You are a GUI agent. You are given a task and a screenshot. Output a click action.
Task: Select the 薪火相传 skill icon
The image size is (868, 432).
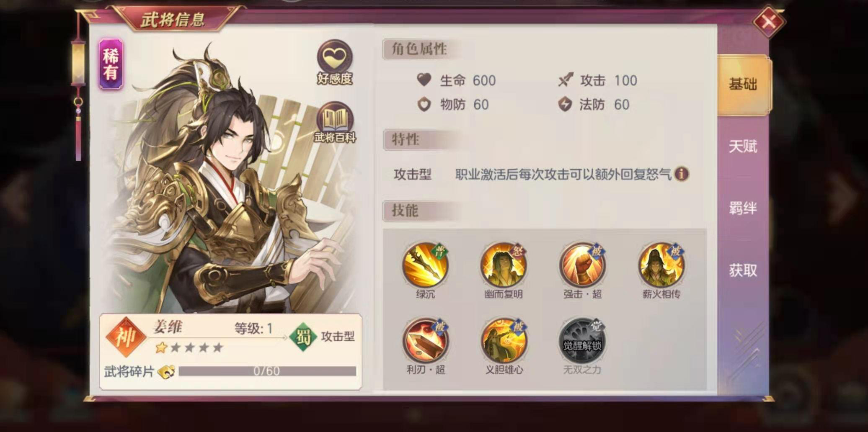pos(661,265)
